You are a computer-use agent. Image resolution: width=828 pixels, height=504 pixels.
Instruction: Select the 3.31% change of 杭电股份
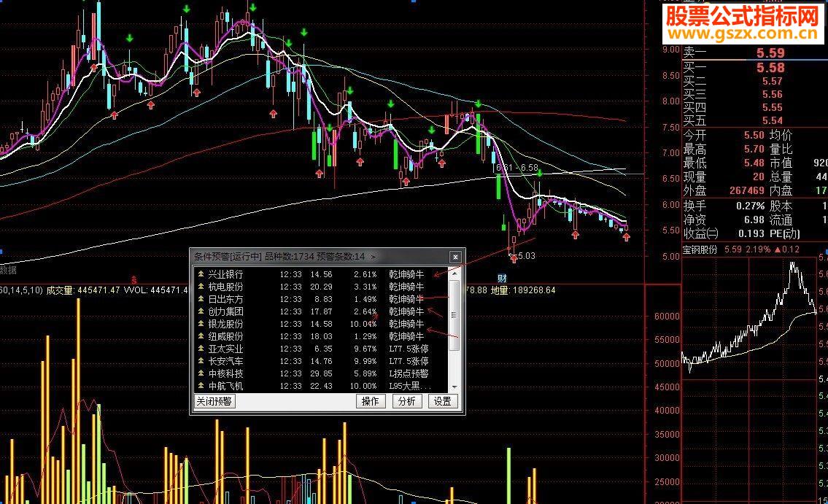click(365, 287)
